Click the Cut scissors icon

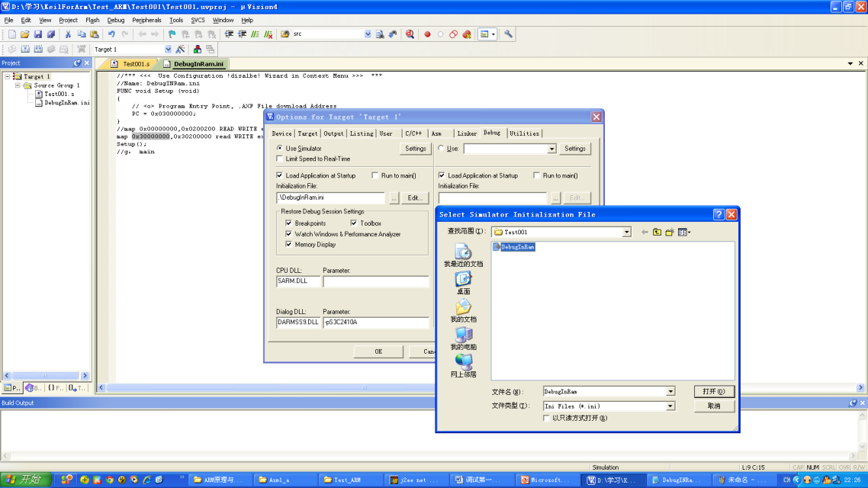[x=68, y=34]
